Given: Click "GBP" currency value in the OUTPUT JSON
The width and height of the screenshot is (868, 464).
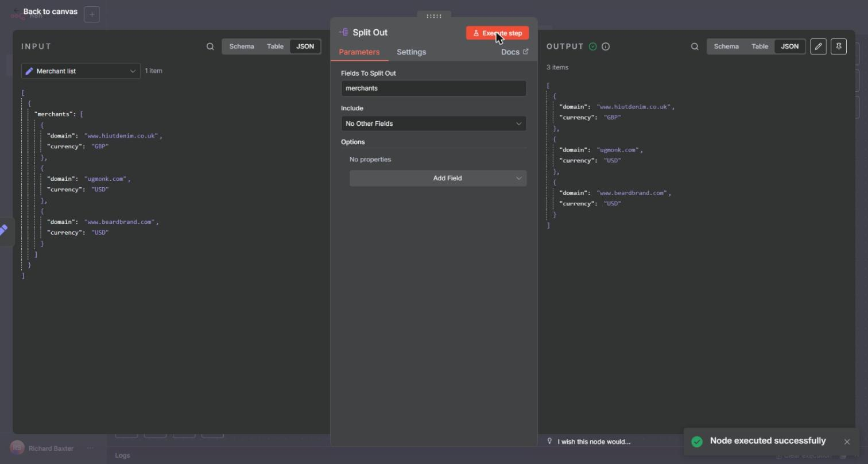Looking at the screenshot, I should 613,117.
